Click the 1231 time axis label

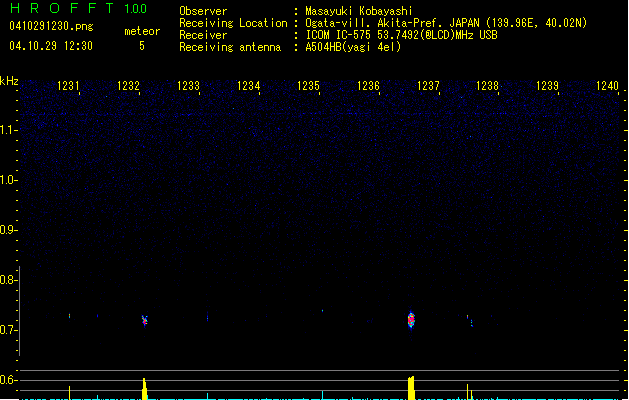click(68, 86)
